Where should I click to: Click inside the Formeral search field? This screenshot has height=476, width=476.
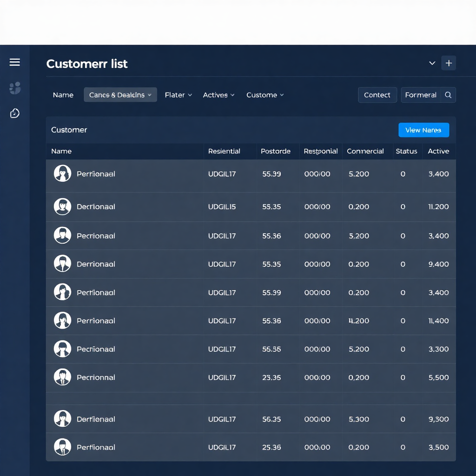pos(421,95)
